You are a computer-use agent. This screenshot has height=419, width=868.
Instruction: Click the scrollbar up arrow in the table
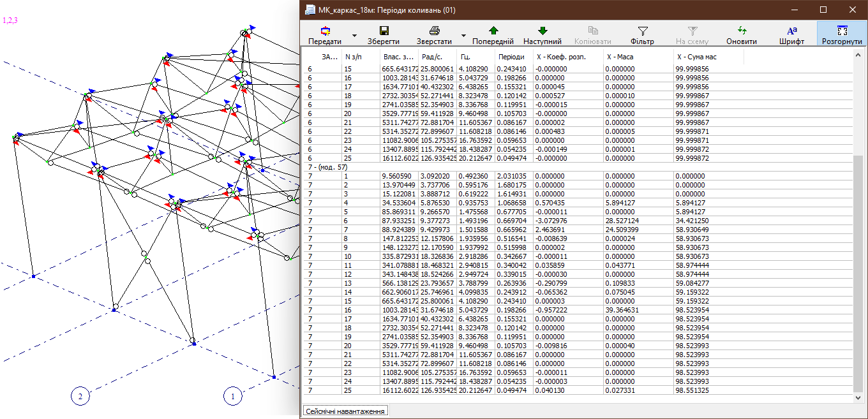(x=858, y=55)
